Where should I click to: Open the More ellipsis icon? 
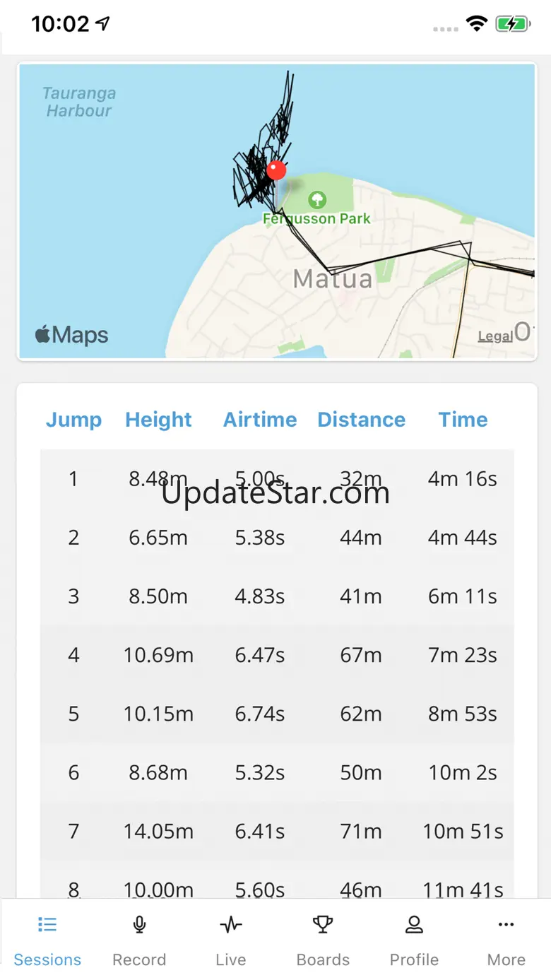coord(506,924)
